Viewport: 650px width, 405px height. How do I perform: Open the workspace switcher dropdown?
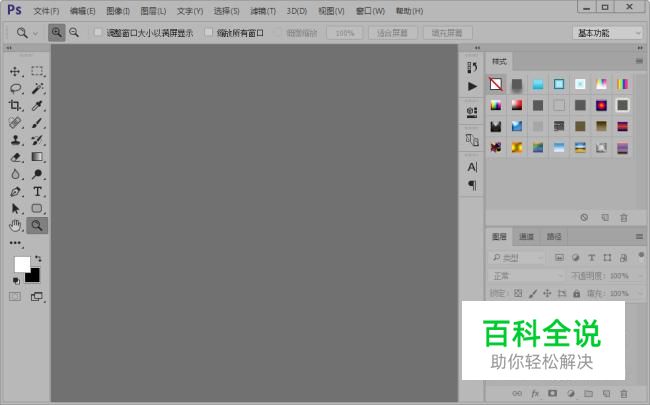click(x=607, y=33)
